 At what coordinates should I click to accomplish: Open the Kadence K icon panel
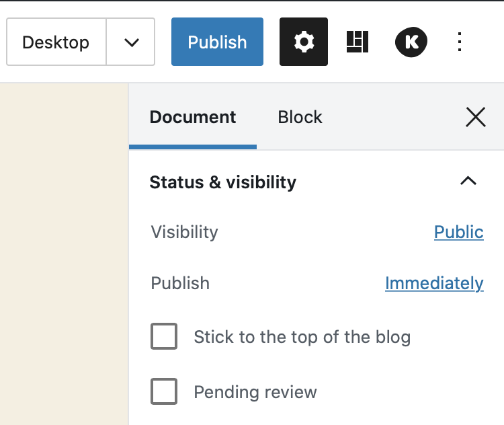click(x=411, y=42)
